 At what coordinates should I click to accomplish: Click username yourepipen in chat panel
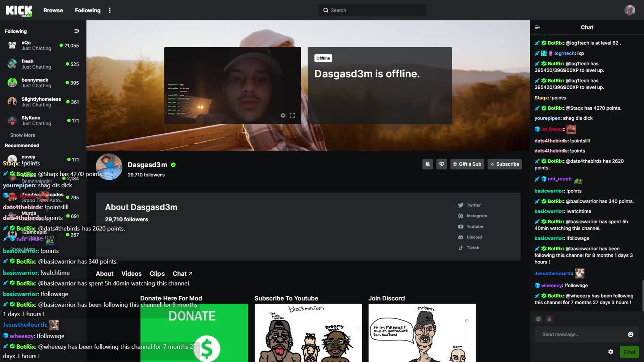tap(547, 118)
